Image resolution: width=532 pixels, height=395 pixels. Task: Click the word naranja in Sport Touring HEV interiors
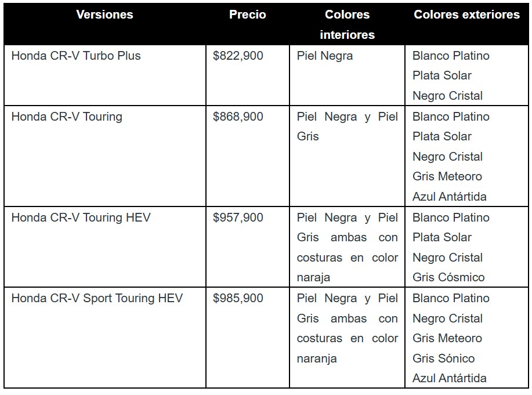[317, 358]
